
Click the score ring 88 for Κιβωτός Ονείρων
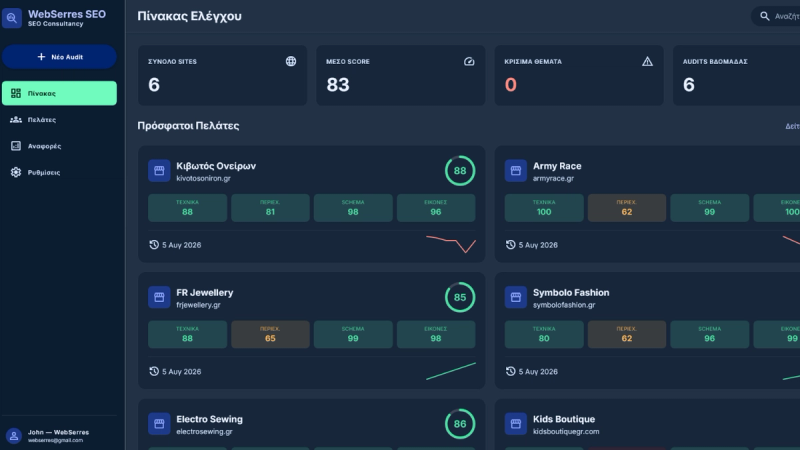pyautogui.click(x=460, y=170)
